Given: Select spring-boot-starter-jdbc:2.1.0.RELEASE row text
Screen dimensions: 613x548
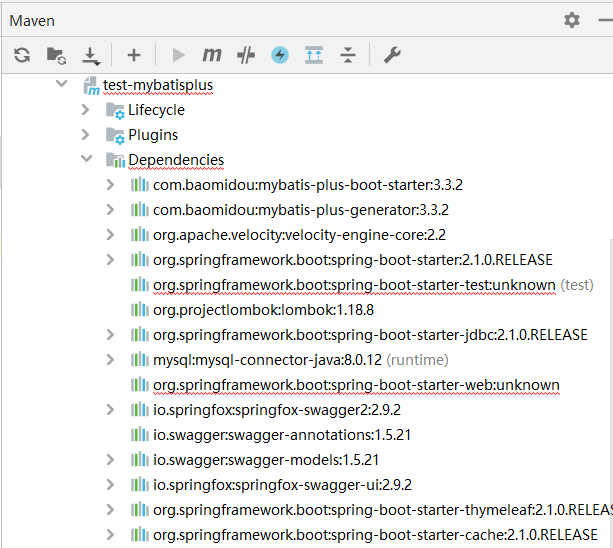Looking at the screenshot, I should [370, 335].
